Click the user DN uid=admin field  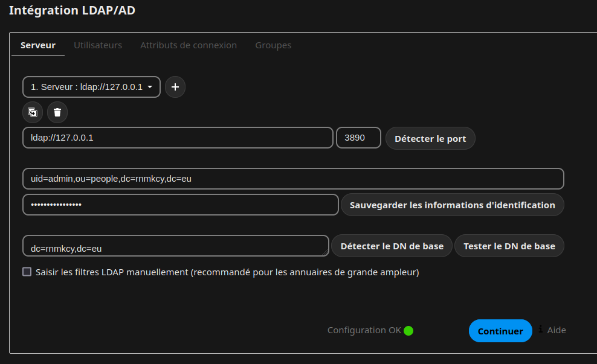pyautogui.click(x=293, y=179)
